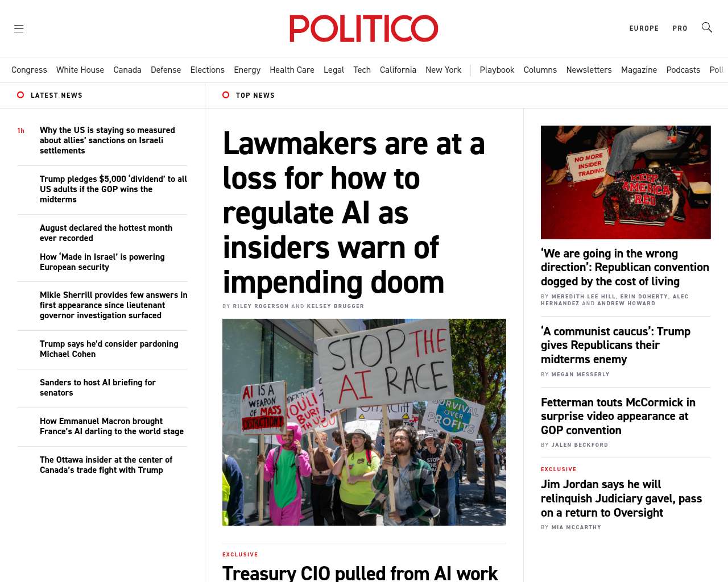This screenshot has width=728, height=582.
Task: Open the Pro link in header
Action: (680, 28)
